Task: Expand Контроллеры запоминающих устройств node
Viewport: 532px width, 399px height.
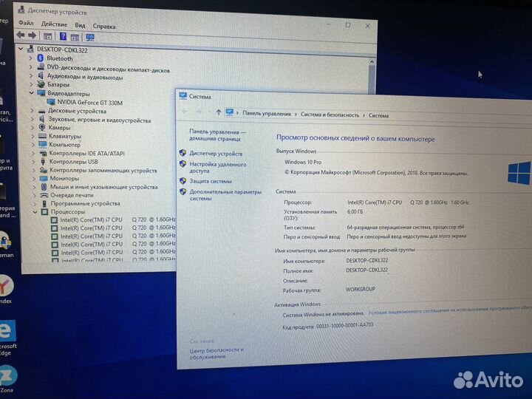Action: click(x=33, y=170)
